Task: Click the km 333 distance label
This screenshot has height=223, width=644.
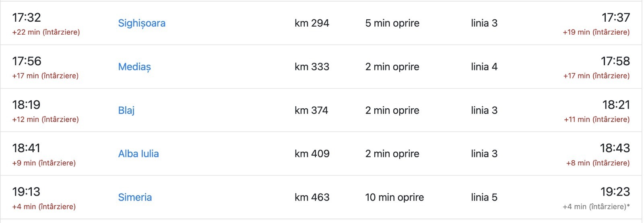Action: pos(312,67)
